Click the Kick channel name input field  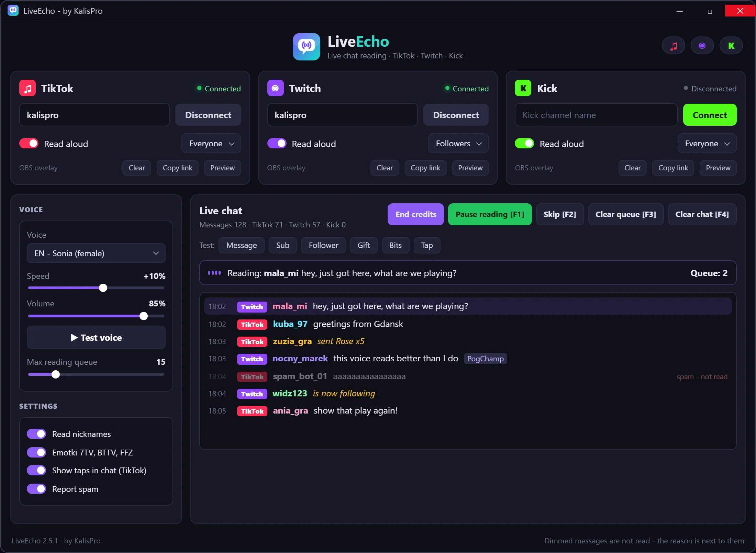coord(596,115)
